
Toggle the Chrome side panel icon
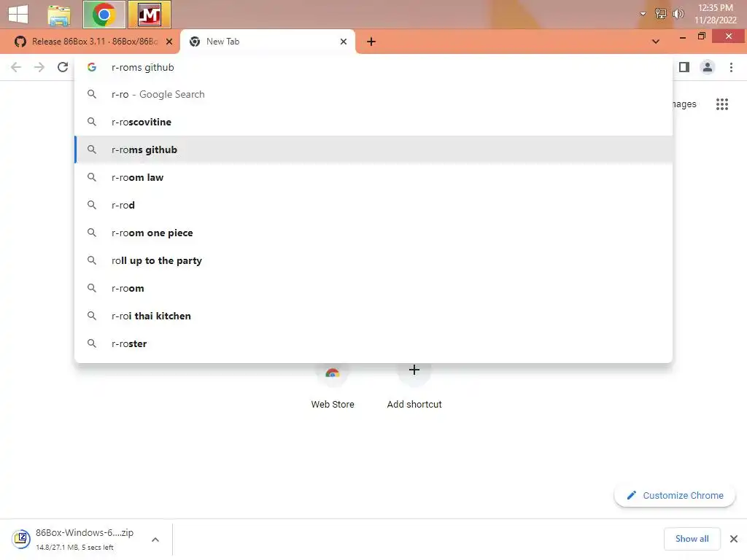(x=684, y=67)
